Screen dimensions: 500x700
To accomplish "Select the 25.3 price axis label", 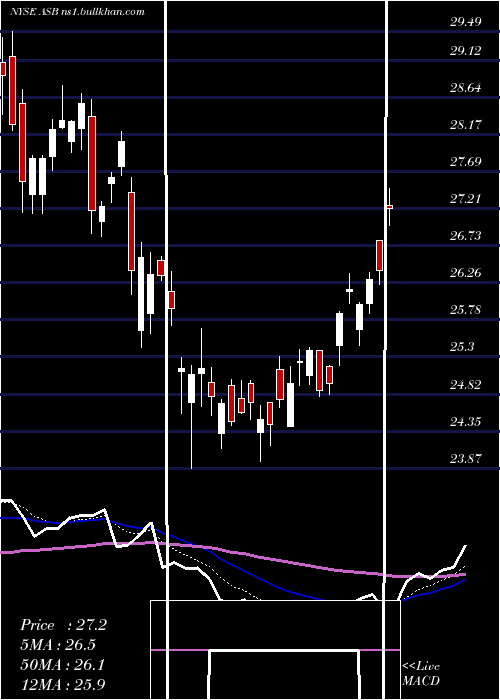I will [x=462, y=346].
